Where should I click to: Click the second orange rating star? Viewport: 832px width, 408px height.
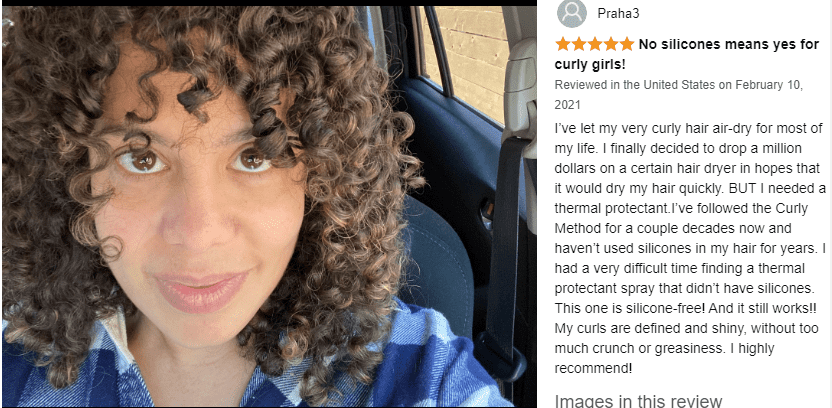pyautogui.click(x=579, y=45)
